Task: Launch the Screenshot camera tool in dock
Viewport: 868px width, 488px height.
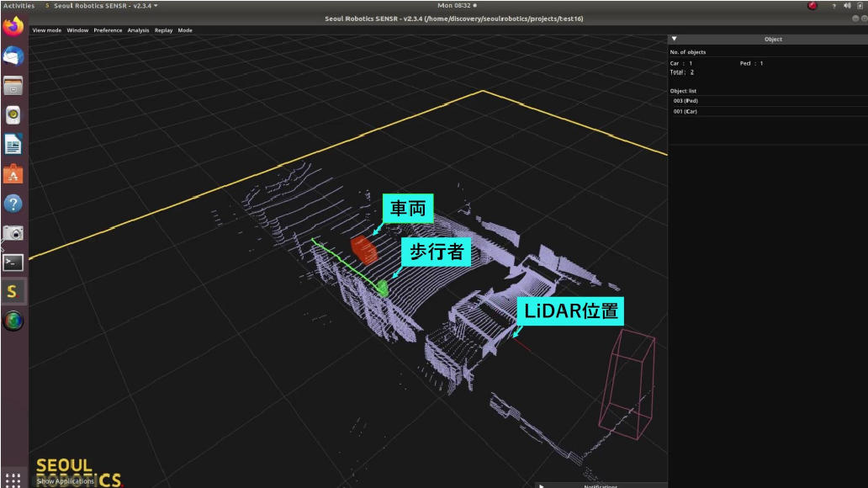Action: [x=13, y=233]
